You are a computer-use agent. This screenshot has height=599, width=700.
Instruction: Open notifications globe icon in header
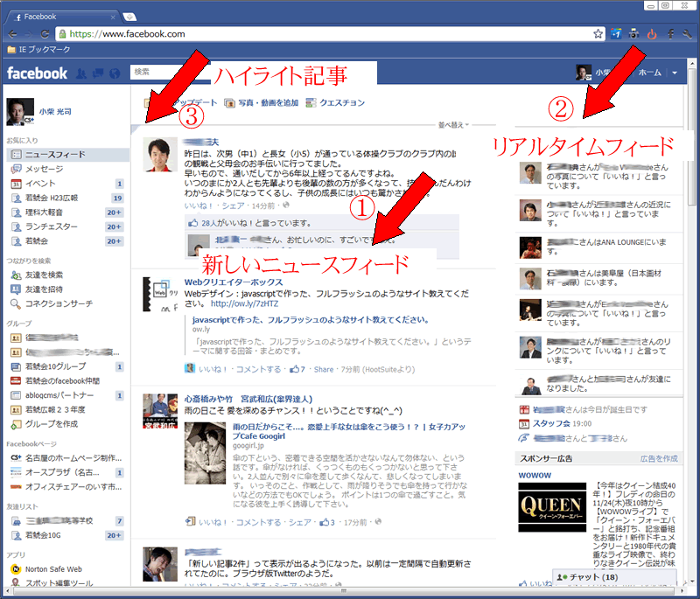[115, 73]
